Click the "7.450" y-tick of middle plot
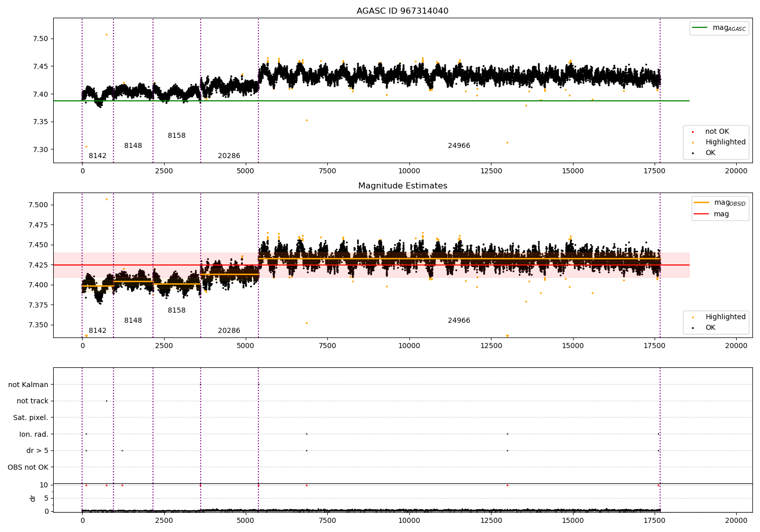The image size is (760, 532). click(x=38, y=245)
